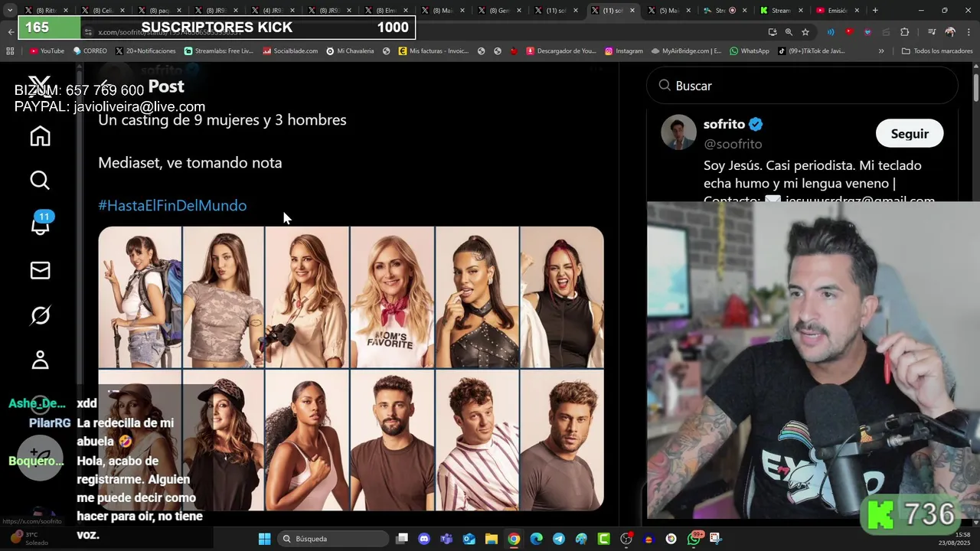Open the MyAirBridge.com bookmark

click(x=686, y=51)
